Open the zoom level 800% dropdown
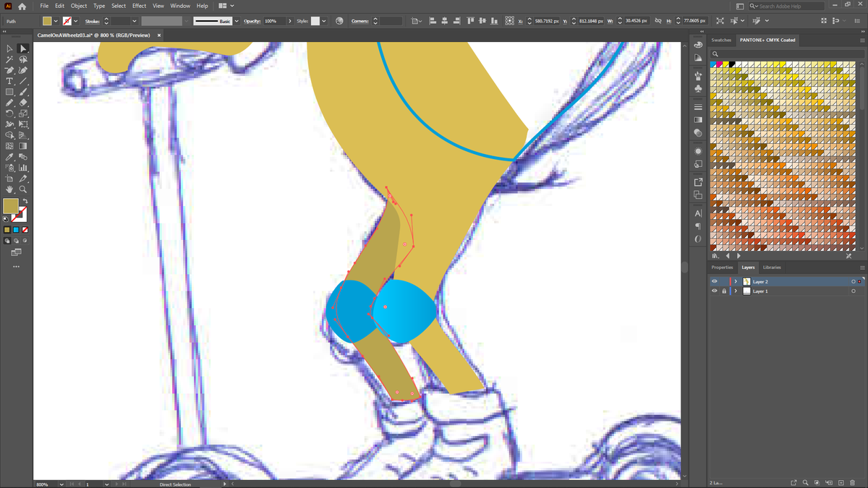This screenshot has height=488, width=868. (61, 484)
